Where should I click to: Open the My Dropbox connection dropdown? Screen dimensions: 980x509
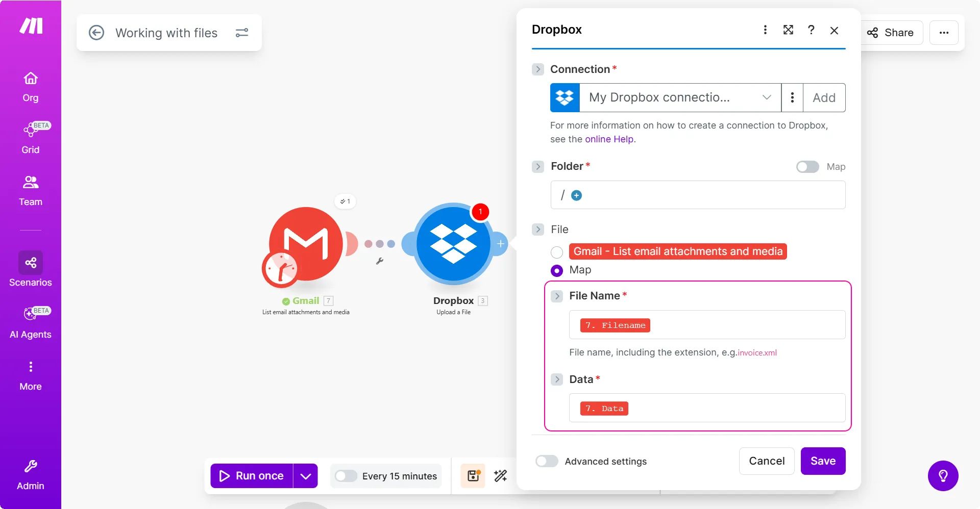(680, 97)
